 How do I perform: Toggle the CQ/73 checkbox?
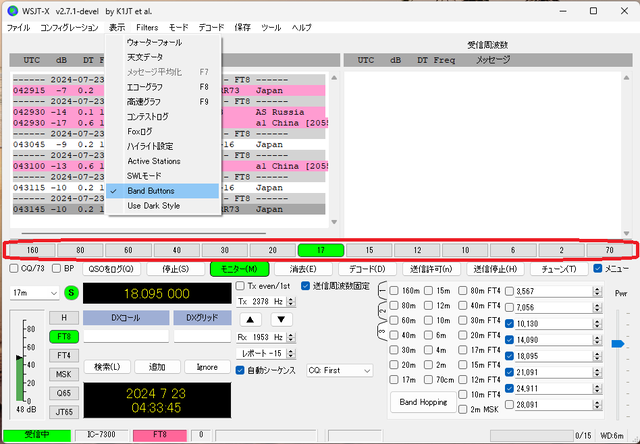pyautogui.click(x=14, y=269)
